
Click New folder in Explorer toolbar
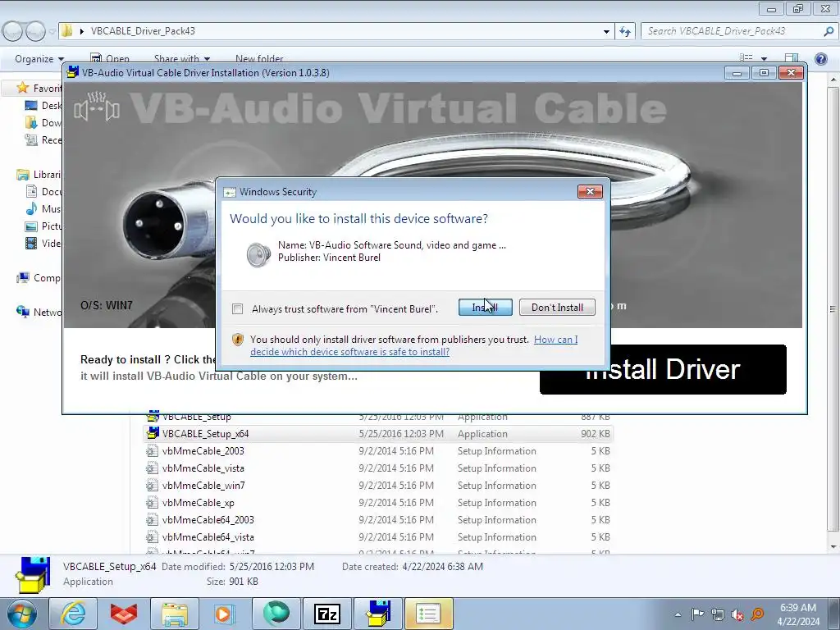tap(259, 59)
